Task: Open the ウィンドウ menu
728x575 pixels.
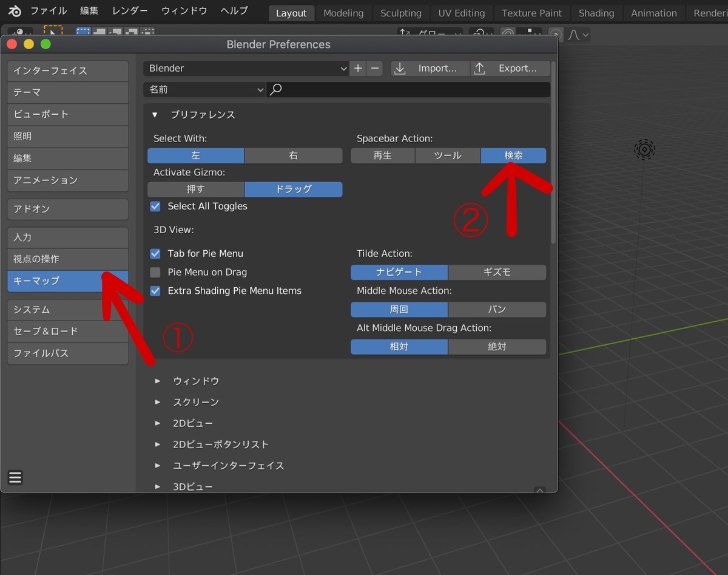Action: tap(184, 11)
